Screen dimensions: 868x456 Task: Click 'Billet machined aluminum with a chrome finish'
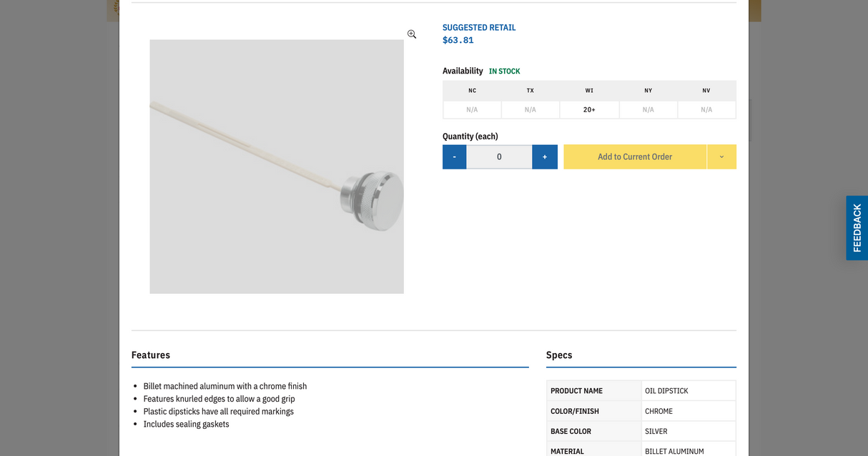225,386
